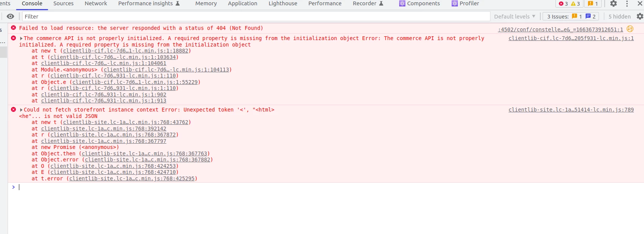Click the red error count badge

click(563, 4)
